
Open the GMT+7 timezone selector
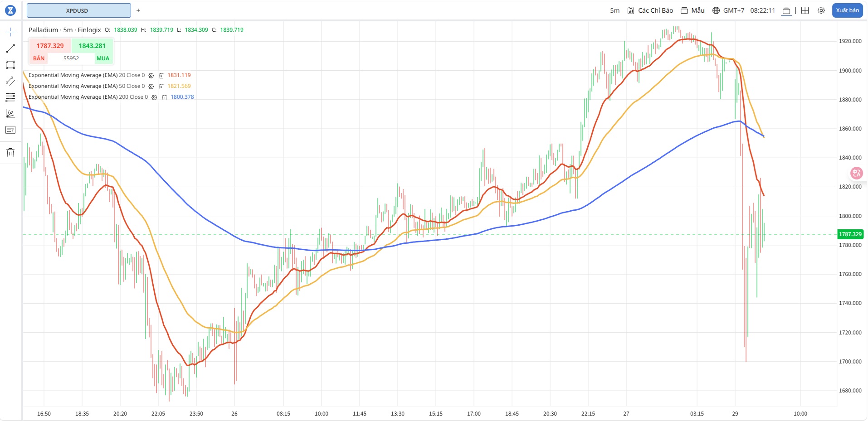[x=728, y=10]
